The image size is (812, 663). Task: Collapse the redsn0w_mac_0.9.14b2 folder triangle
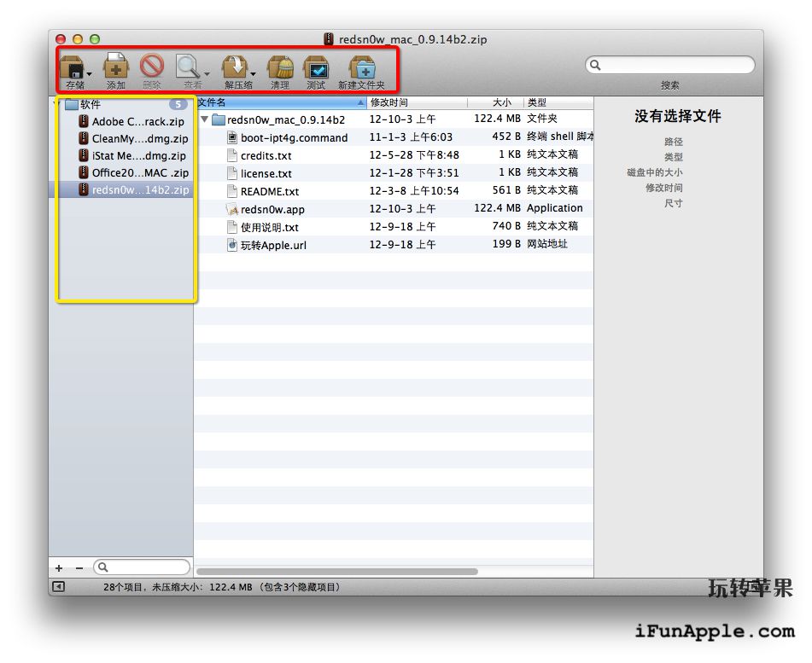point(205,119)
